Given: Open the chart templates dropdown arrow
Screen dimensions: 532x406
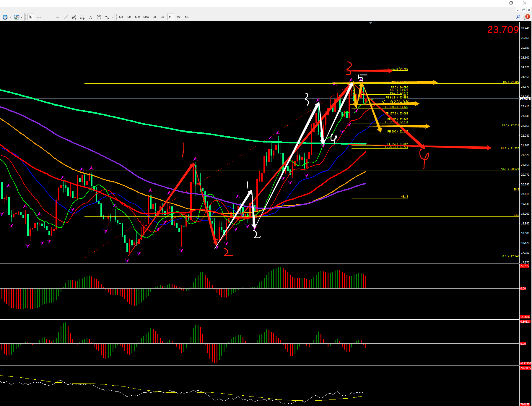Looking at the screenshot, I should (22, 17).
